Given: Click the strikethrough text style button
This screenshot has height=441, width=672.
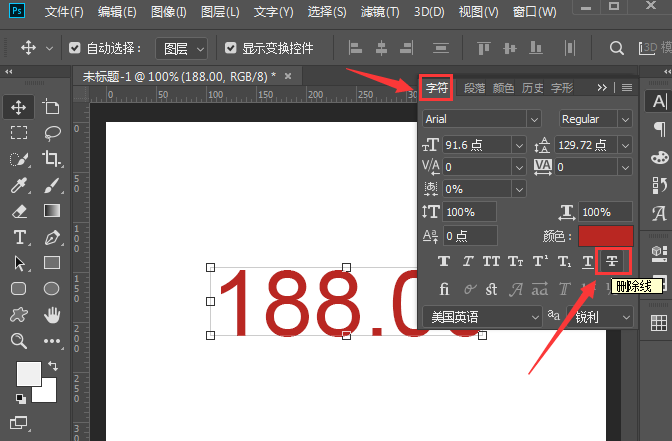Looking at the screenshot, I should tap(612, 261).
